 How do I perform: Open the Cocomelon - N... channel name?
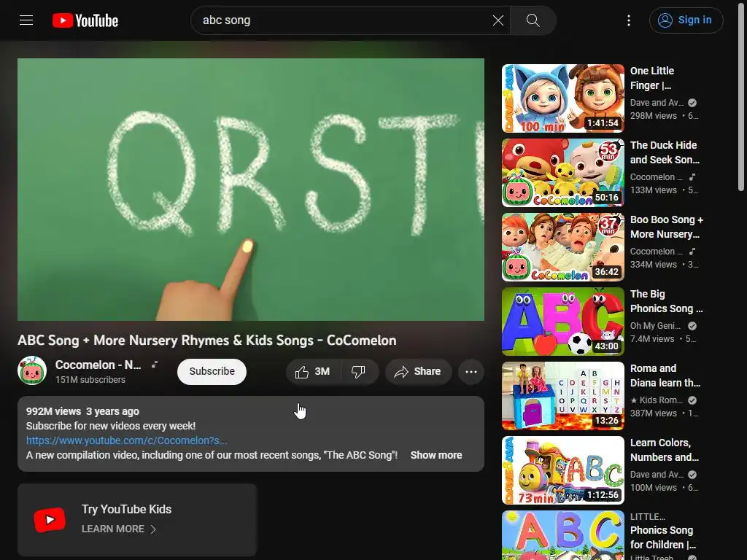tap(98, 365)
